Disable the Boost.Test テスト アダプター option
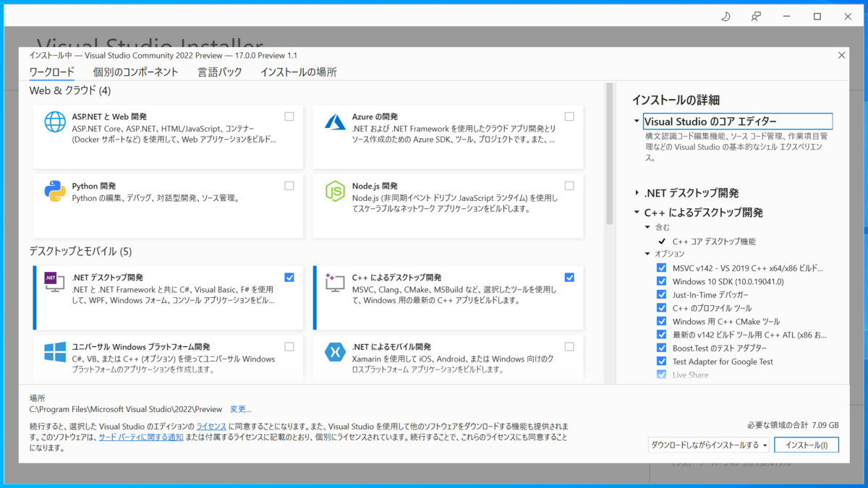 point(661,348)
